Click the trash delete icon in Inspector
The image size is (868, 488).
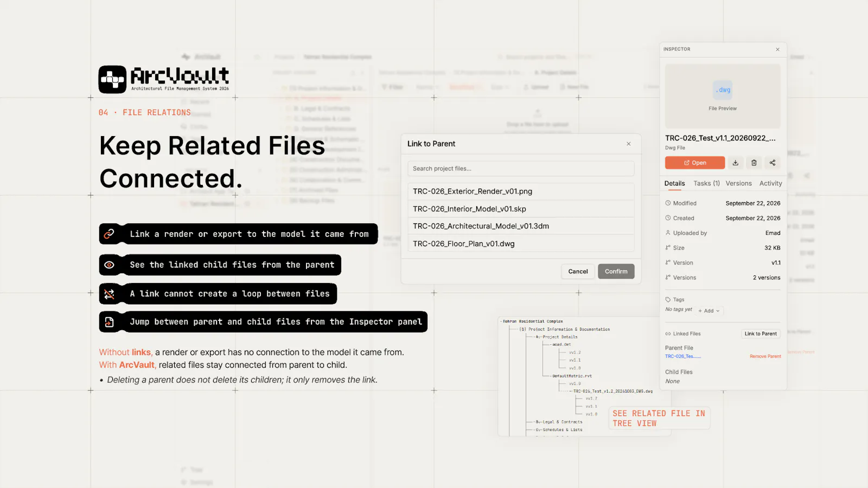click(754, 163)
